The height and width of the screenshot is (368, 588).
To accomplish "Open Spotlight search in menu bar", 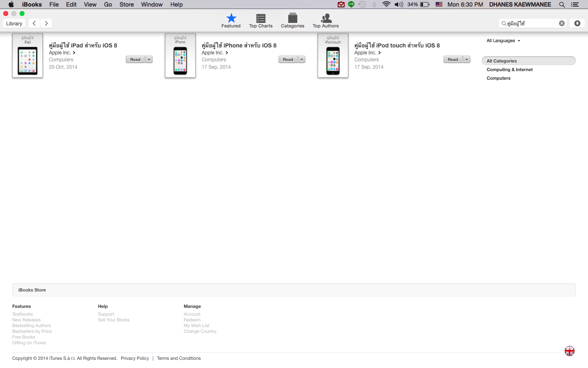I will [x=562, y=4].
